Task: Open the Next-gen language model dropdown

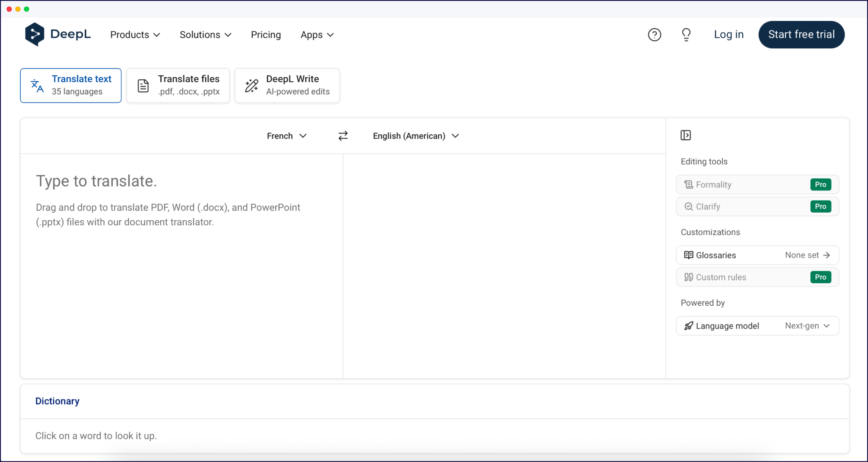Action: 757,326
